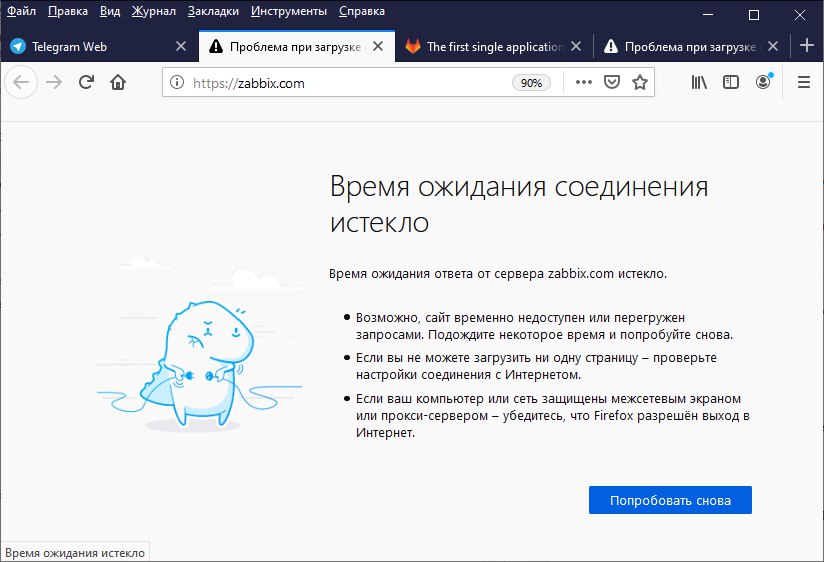
Task: Open the Вид menu
Action: (110, 11)
